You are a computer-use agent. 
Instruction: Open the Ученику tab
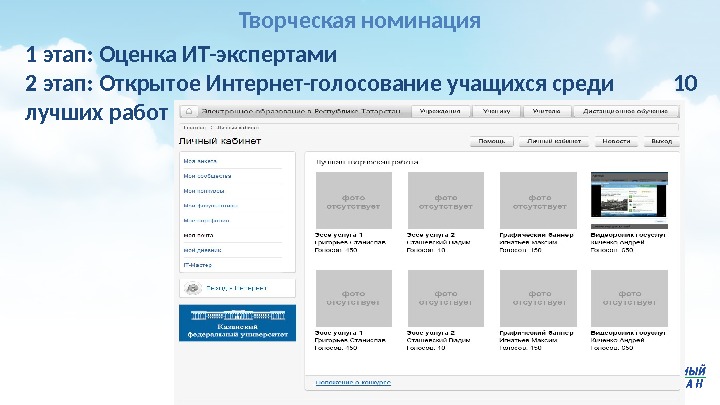coord(497,112)
